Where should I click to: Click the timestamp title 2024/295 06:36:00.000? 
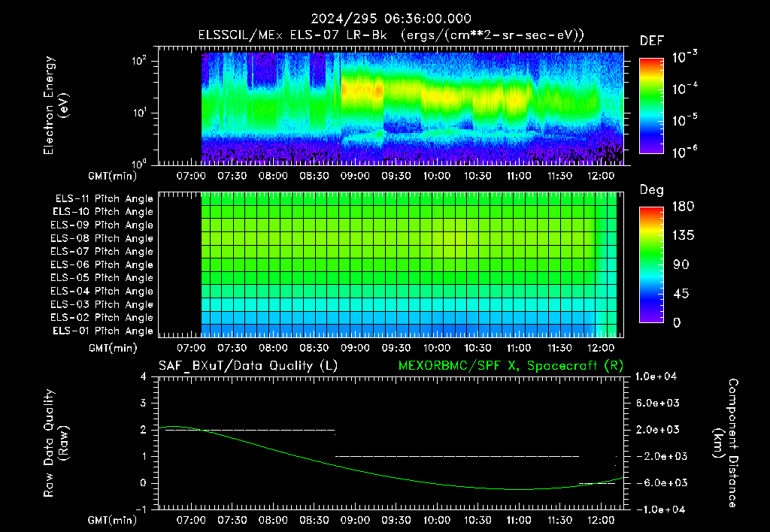[x=391, y=19]
